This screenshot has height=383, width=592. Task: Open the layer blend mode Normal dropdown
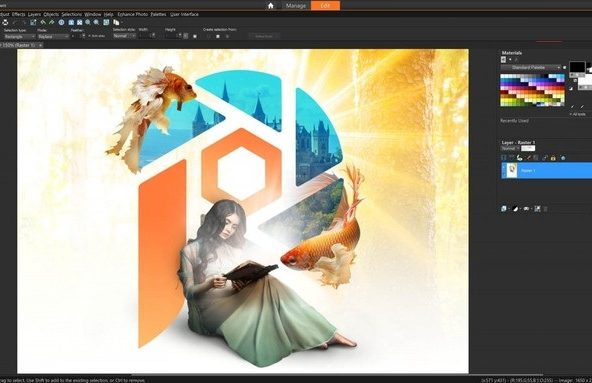510,148
